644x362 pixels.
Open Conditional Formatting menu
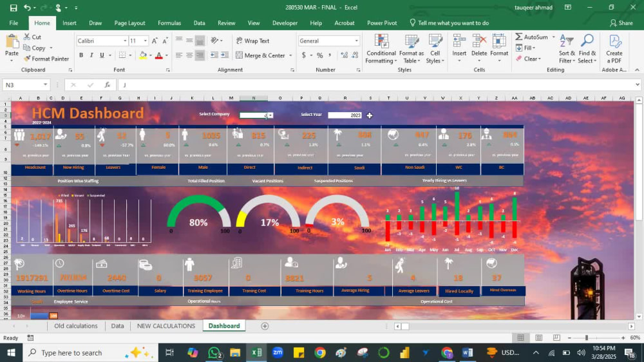coord(381,49)
